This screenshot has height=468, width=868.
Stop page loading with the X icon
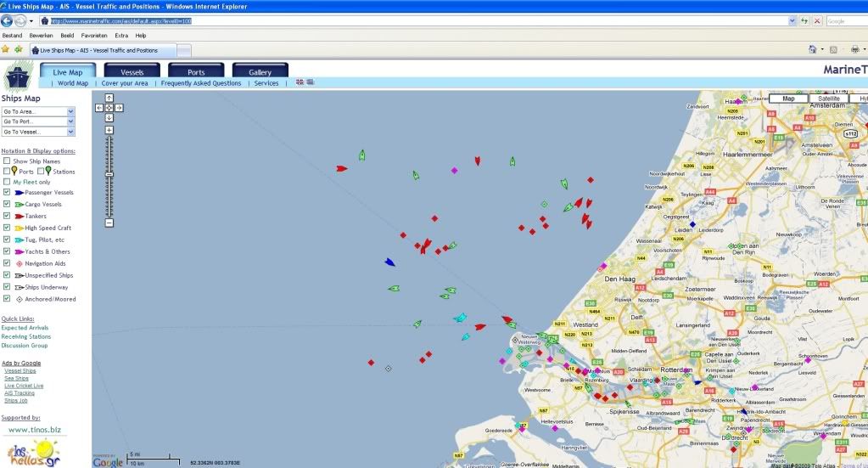coord(817,21)
